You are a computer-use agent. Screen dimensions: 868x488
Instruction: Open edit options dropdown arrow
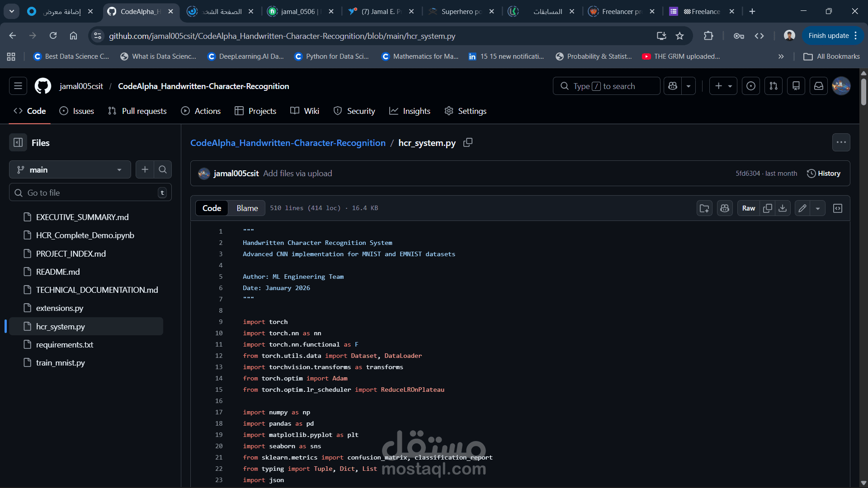(x=818, y=208)
